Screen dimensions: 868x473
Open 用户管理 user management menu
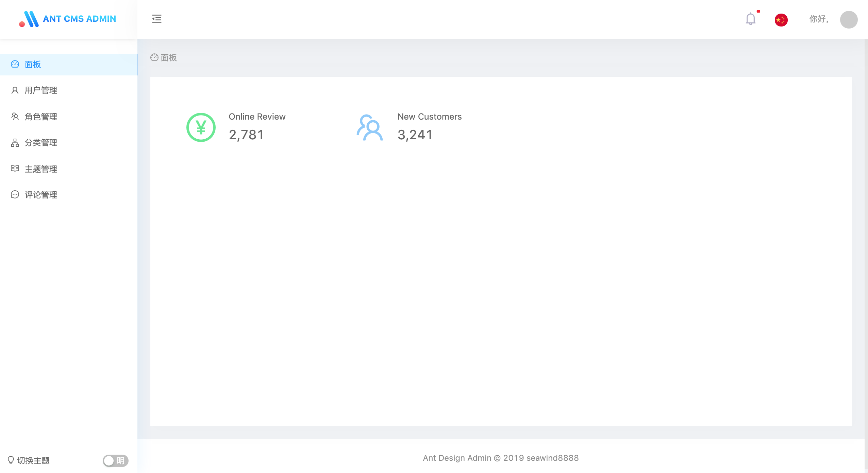click(x=41, y=90)
